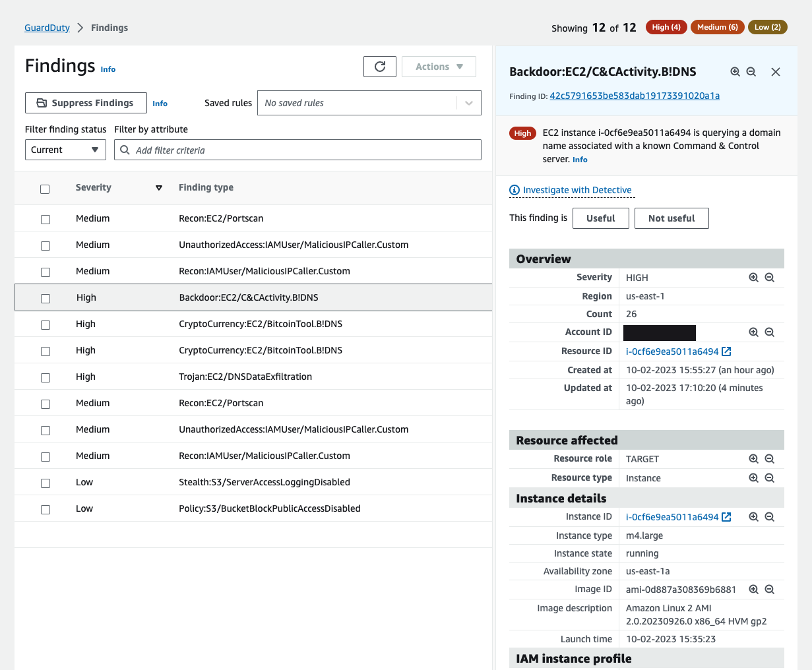Include filter icon for Instance ID

pos(754,517)
